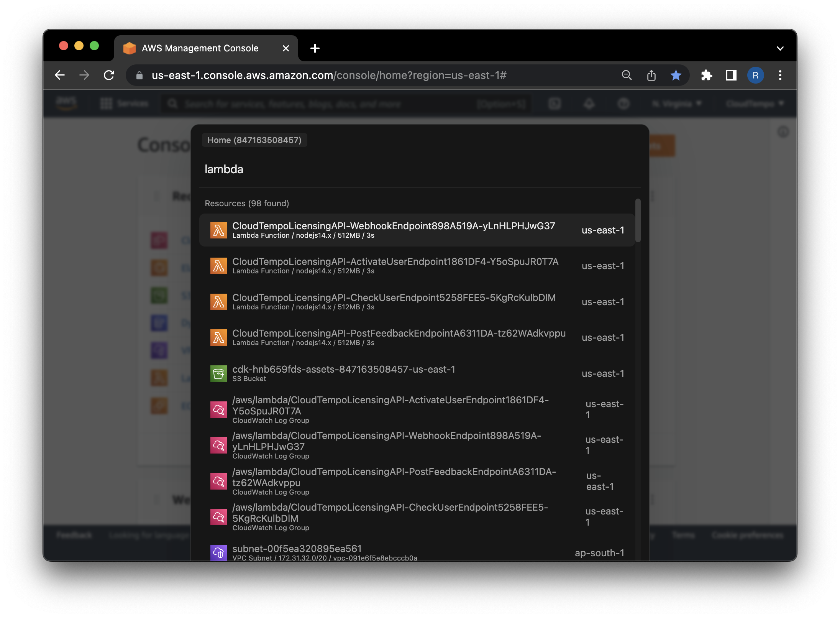Click the browser back arrow
This screenshot has width=840, height=618.
click(60, 75)
